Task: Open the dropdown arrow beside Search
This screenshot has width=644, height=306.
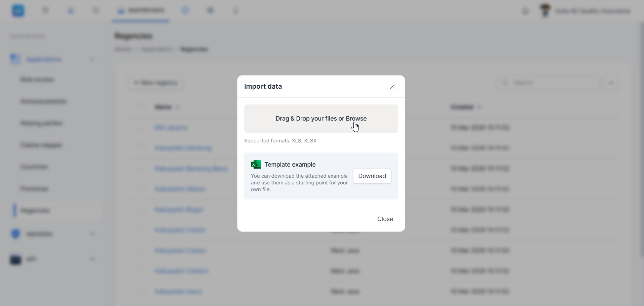Action: (611, 83)
